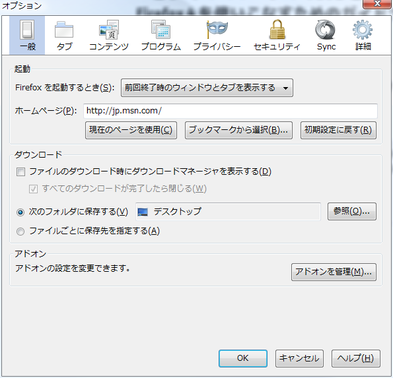Open the Sync panel icon
This screenshot has height=378, width=393.
326,35
